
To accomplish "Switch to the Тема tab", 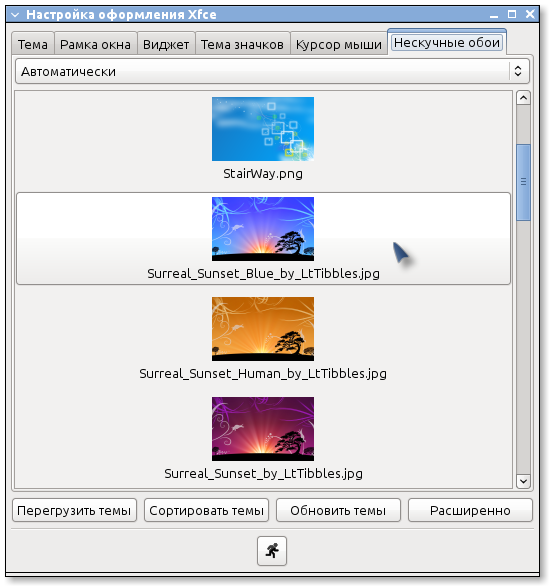I will tap(33, 44).
